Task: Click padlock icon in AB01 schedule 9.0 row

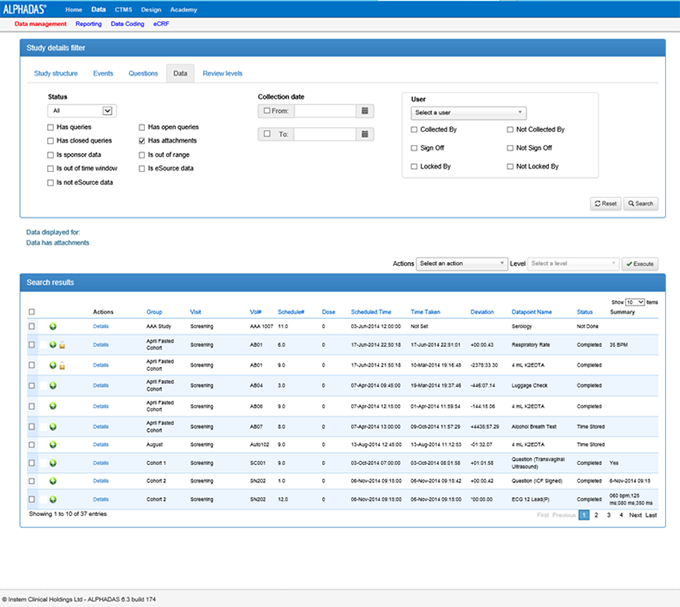Action: [62, 366]
